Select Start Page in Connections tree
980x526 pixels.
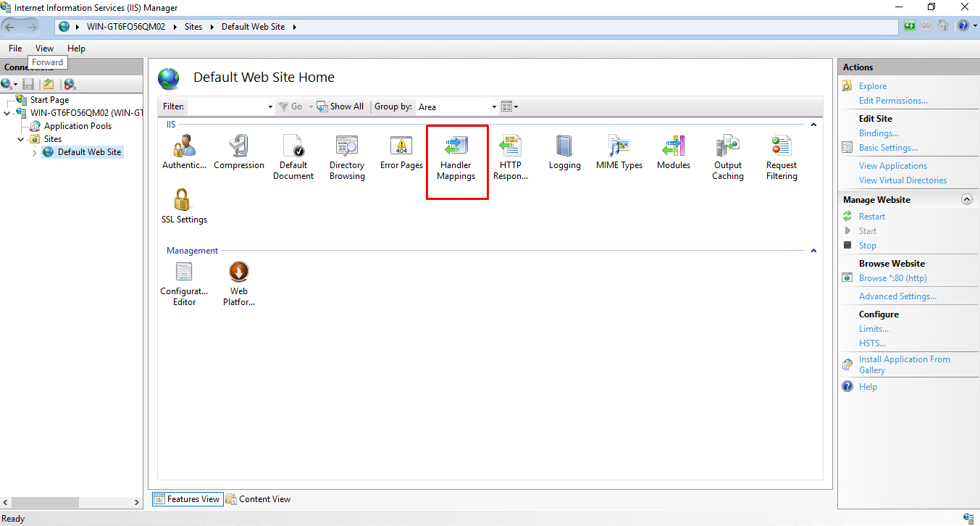pyautogui.click(x=49, y=100)
